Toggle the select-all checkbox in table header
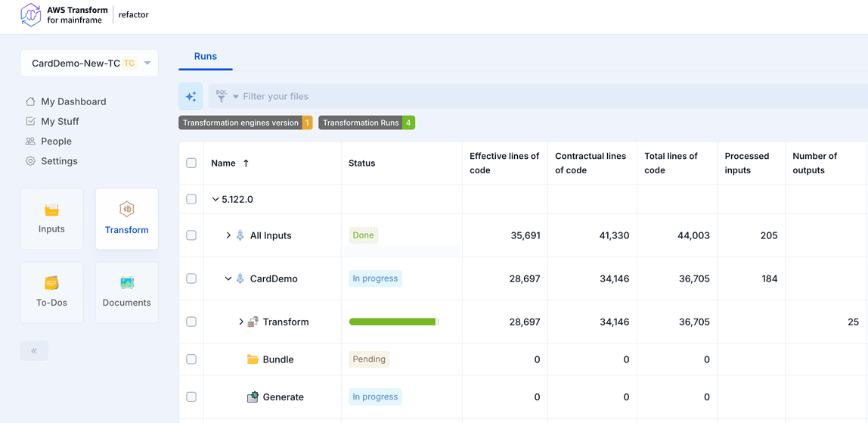The width and height of the screenshot is (868, 423). (191, 163)
